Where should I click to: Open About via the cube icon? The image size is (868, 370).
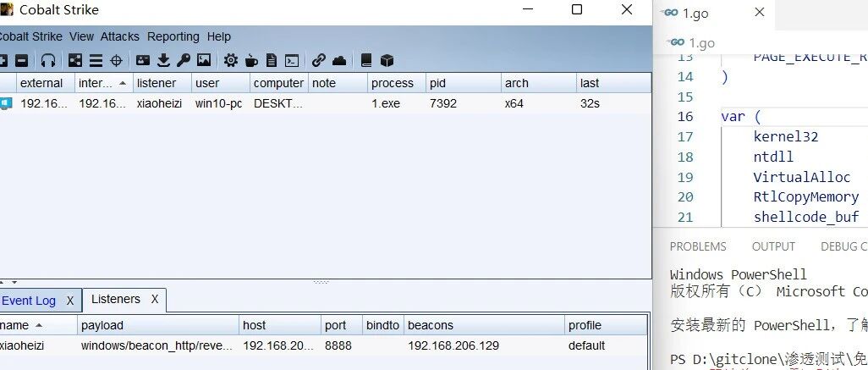click(387, 60)
